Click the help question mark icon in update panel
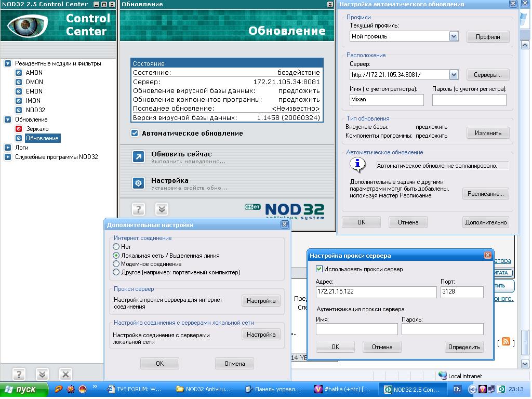532x399 pixels. (138, 209)
